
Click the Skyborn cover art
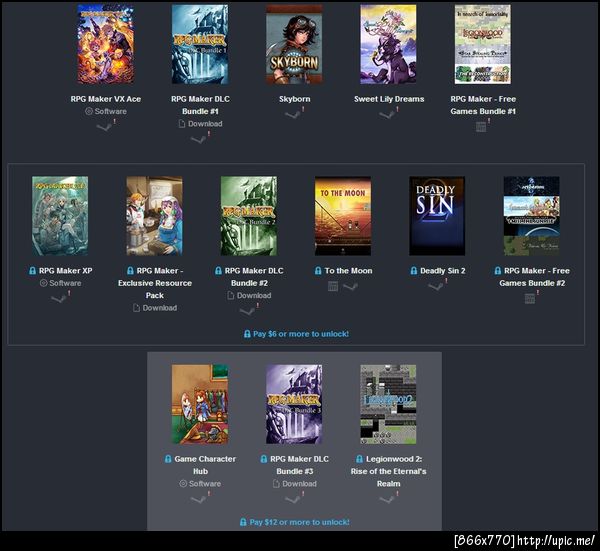point(294,44)
